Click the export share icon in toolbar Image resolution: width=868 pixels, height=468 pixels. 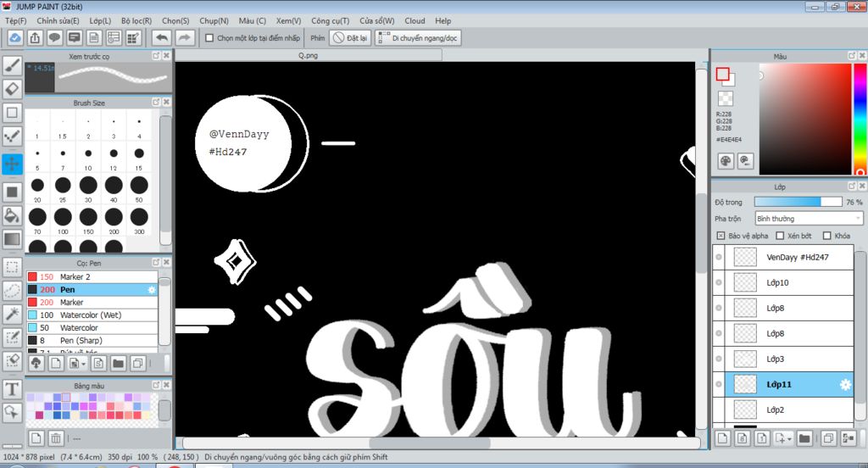click(x=35, y=37)
